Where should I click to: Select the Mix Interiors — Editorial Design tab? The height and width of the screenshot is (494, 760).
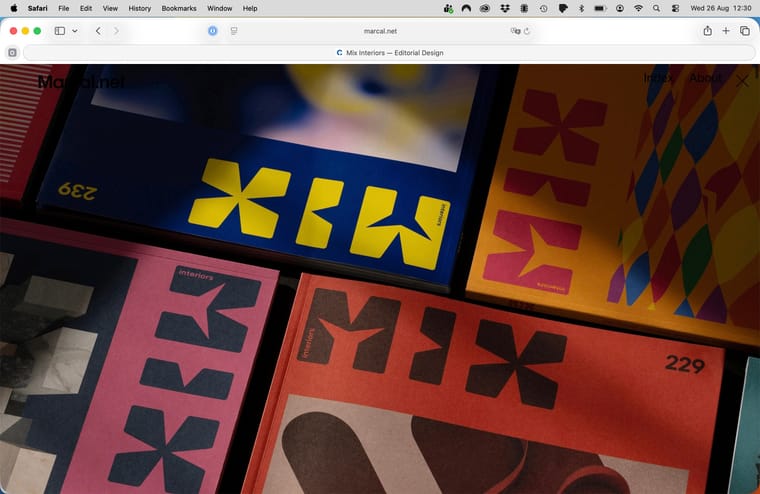pyautogui.click(x=390, y=53)
